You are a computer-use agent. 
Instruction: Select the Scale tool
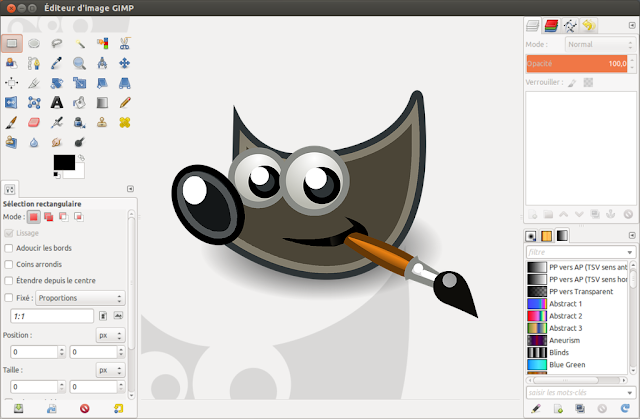pos(80,83)
